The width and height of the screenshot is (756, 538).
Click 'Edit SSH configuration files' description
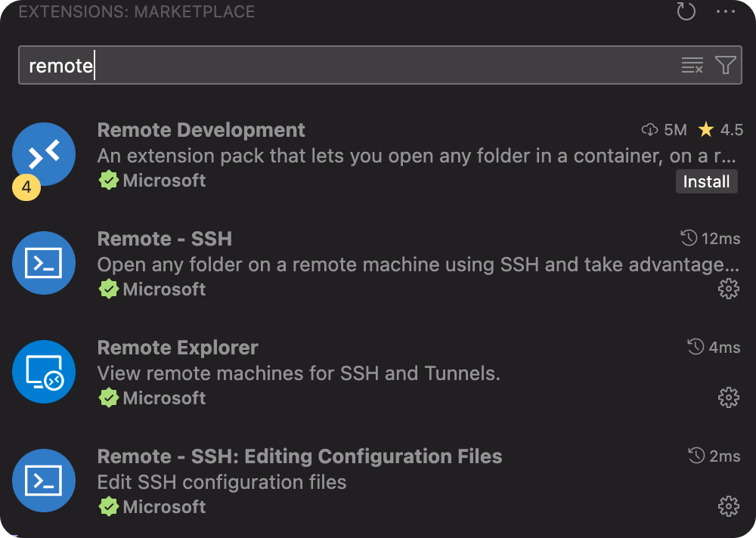222,483
